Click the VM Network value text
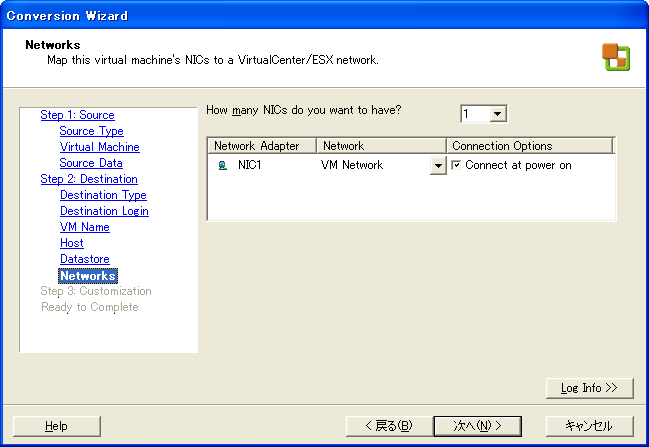This screenshot has width=649, height=447. (352, 165)
